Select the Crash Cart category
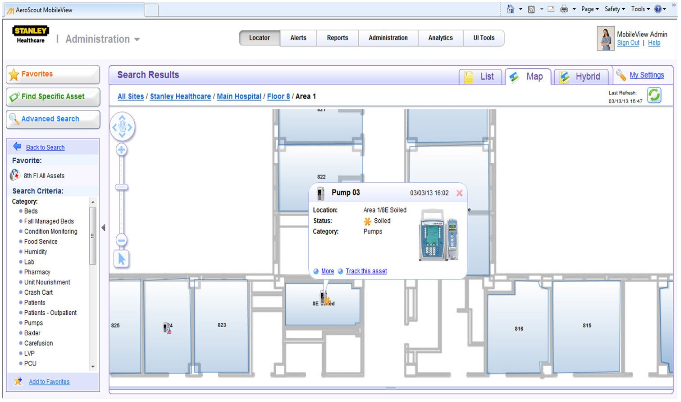681x402 pixels. click(39, 293)
